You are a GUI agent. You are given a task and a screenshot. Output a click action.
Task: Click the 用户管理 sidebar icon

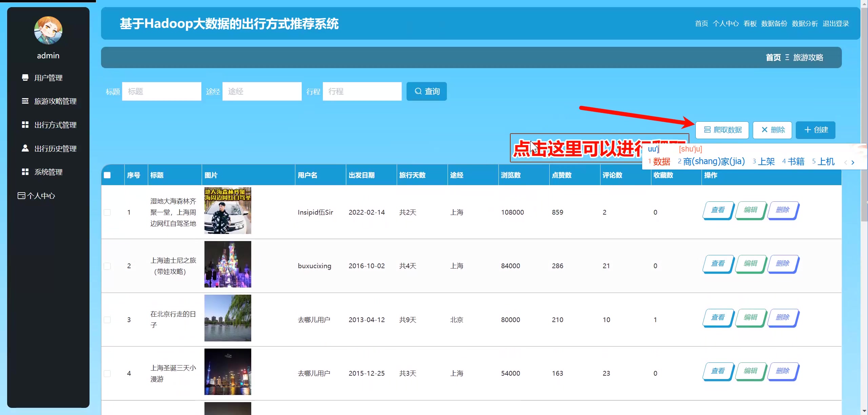[x=25, y=78]
